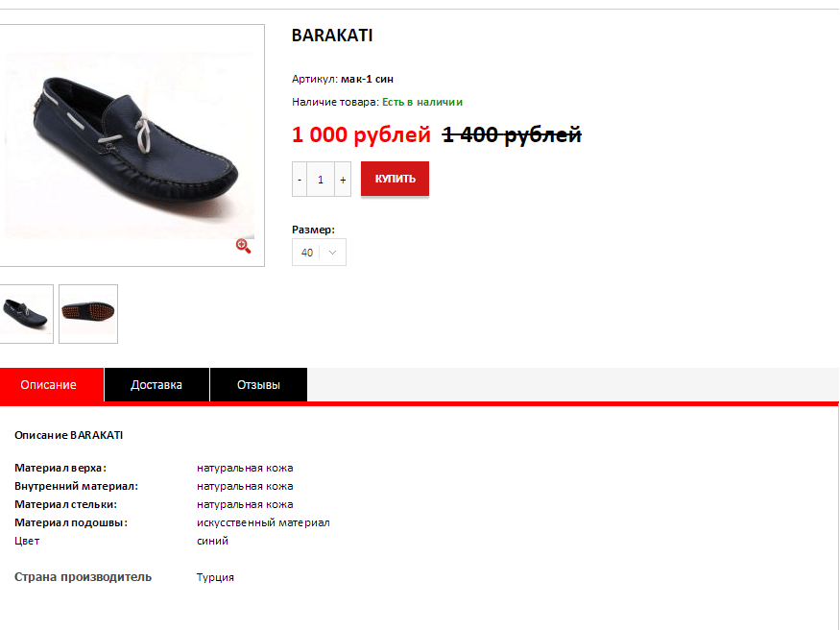
Task: Click the Описание BARAKATI heading
Action: [x=68, y=435]
